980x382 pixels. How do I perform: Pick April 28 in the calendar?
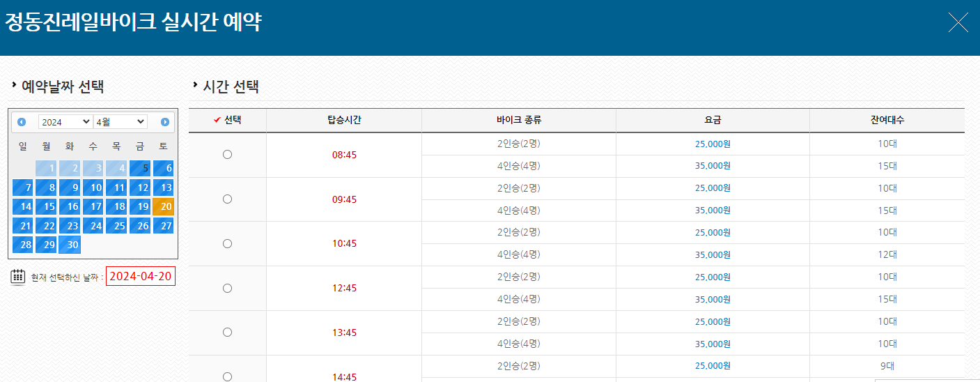(23, 245)
